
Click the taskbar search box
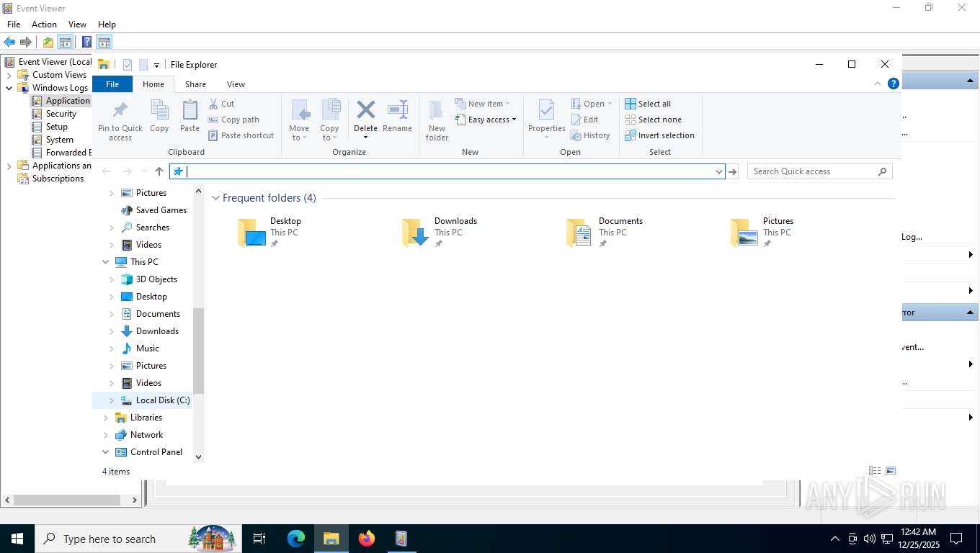[138, 538]
